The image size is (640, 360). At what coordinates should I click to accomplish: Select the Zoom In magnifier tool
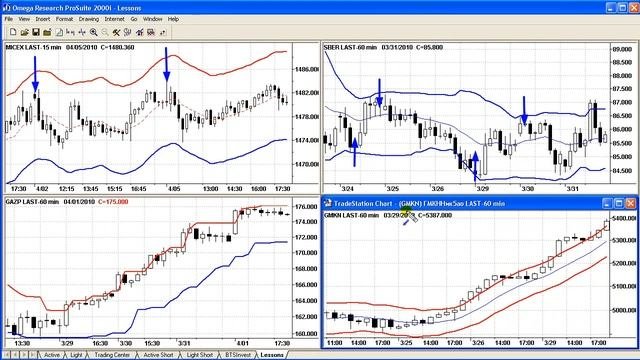93,32
